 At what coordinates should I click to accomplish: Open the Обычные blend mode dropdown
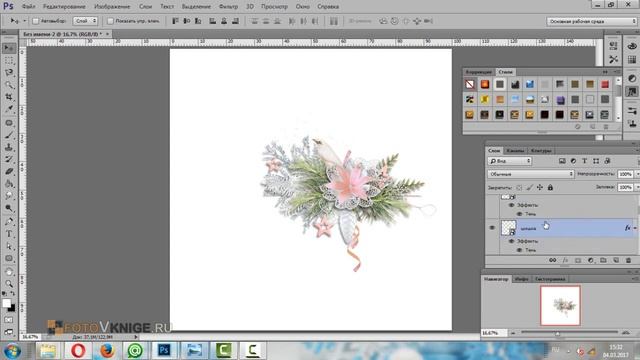[x=531, y=174]
